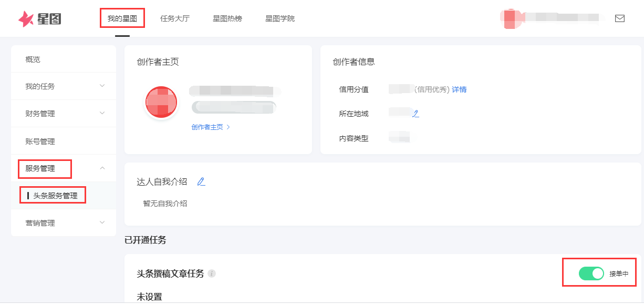This screenshot has height=304, width=644.
Task: Open the mail message icon in the top bar
Action: 620,17
